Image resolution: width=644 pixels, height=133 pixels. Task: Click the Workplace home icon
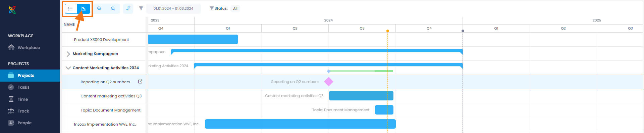pos(11,47)
